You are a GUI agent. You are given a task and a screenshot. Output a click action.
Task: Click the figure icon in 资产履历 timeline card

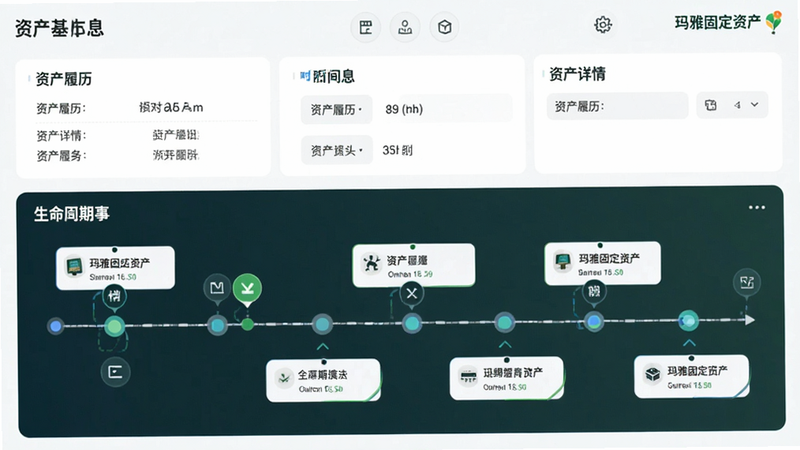click(371, 264)
